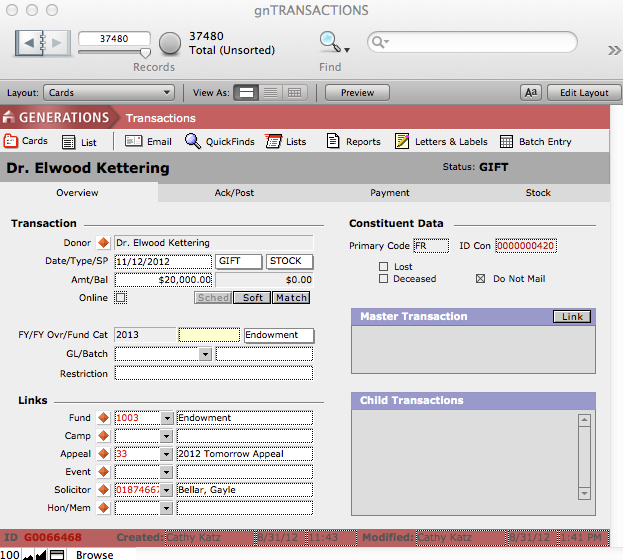Switch to the Ack/Post tab
The height and width of the screenshot is (560, 623).
click(234, 193)
